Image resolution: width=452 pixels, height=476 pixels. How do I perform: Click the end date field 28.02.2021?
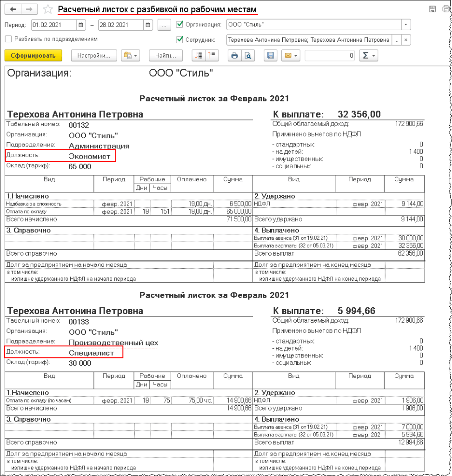click(x=121, y=25)
